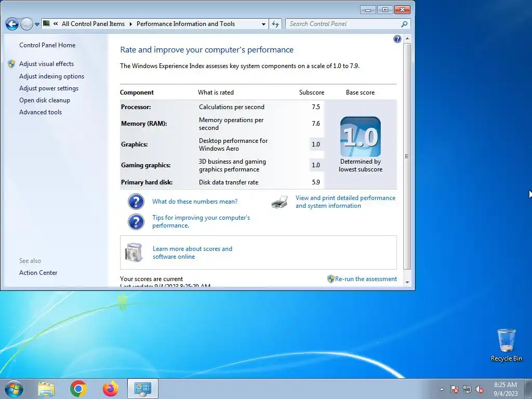Select the Graphics subscore 1.0
Viewport: 532px width, 399px height.
point(316,144)
